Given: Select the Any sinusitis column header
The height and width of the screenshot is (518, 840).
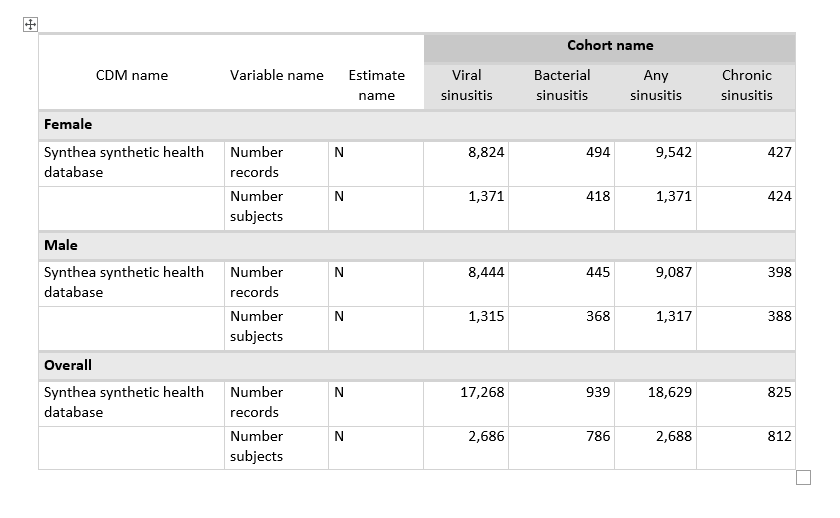Looking at the screenshot, I should coord(656,85).
